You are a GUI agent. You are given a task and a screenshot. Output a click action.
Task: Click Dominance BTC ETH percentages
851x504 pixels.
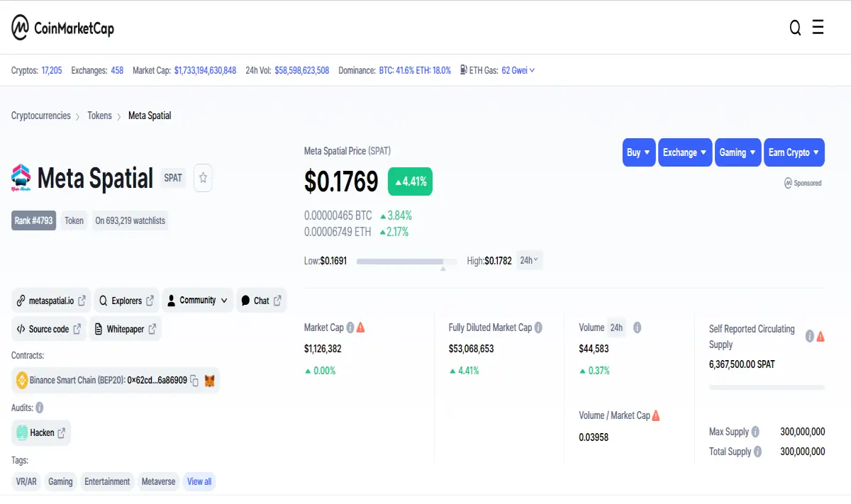415,70
